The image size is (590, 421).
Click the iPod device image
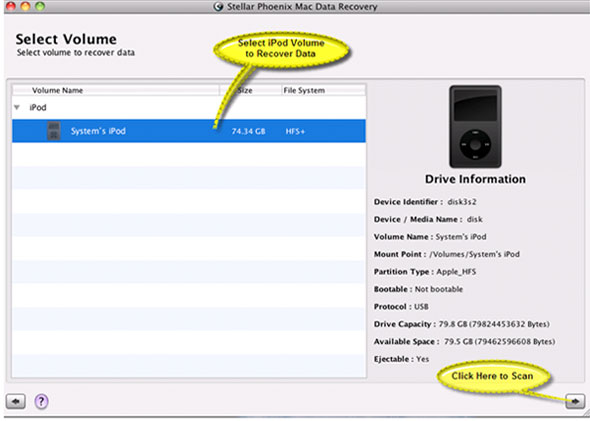coord(475,126)
